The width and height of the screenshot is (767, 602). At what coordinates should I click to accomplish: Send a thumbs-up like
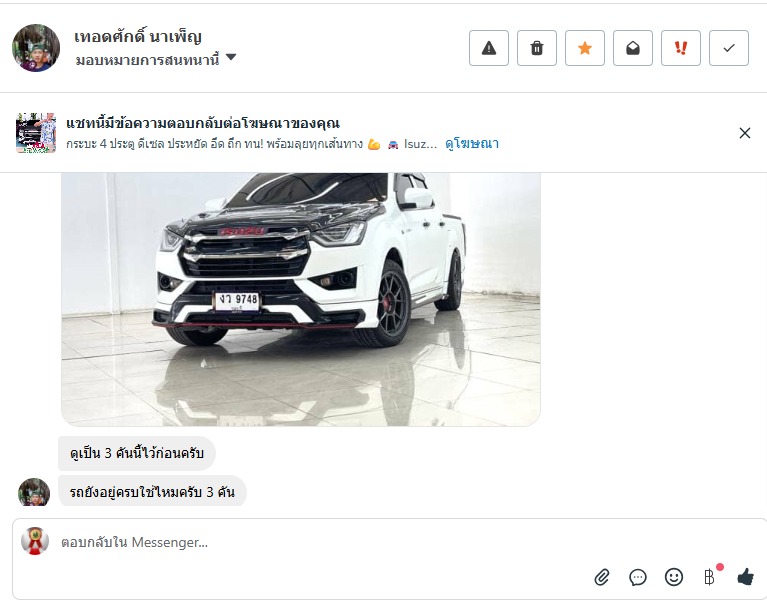[745, 577]
